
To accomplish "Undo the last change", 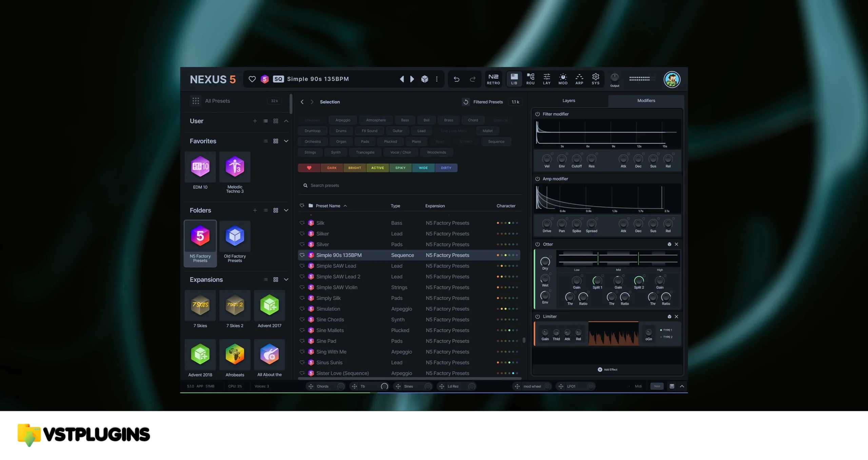I will pyautogui.click(x=456, y=79).
